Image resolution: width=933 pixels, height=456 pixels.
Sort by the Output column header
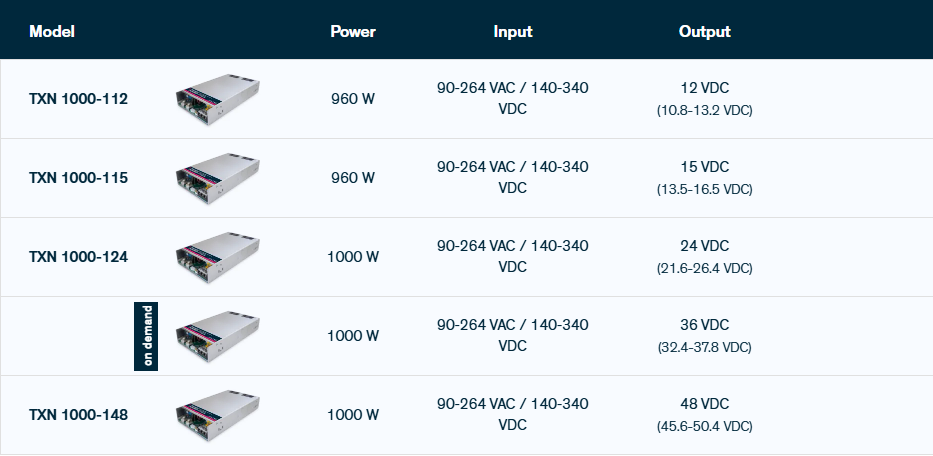[x=705, y=32]
